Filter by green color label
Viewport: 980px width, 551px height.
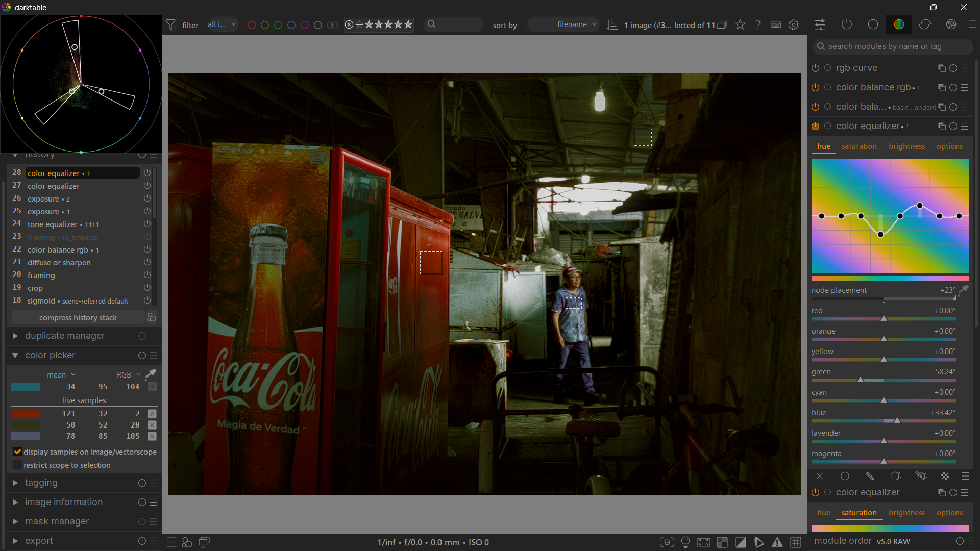[x=278, y=24]
